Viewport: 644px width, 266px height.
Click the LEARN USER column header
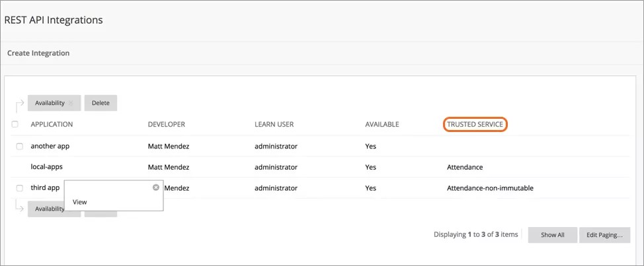click(274, 125)
